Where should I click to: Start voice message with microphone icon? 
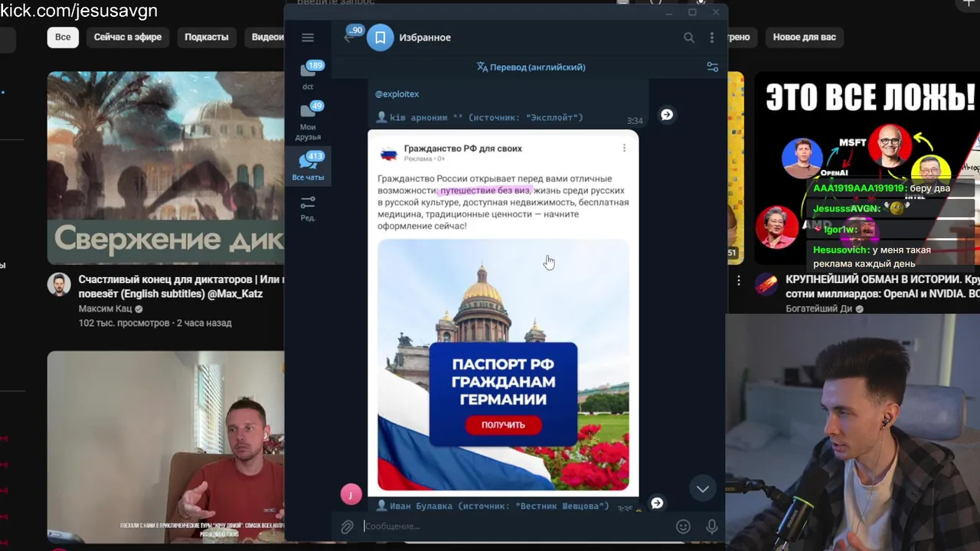712,527
